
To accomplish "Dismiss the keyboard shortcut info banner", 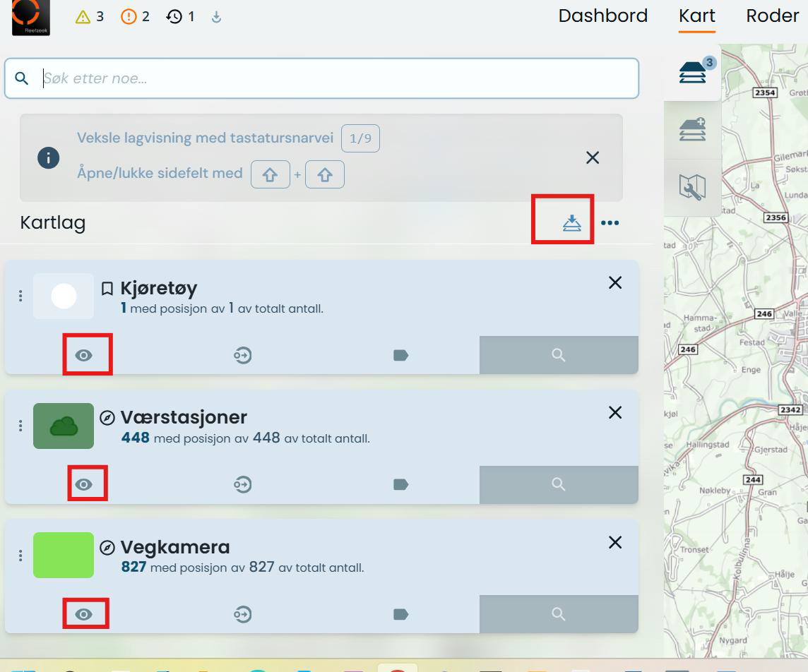I will tap(593, 157).
